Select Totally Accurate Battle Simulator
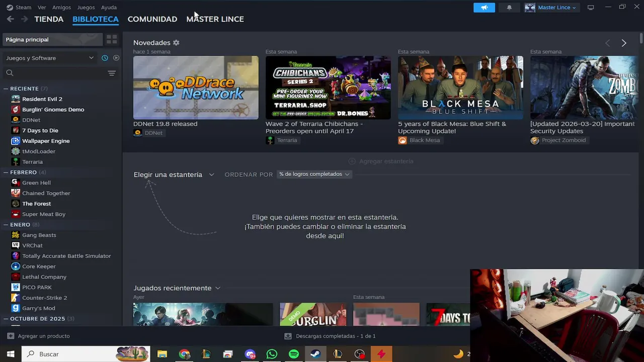 (66, 256)
